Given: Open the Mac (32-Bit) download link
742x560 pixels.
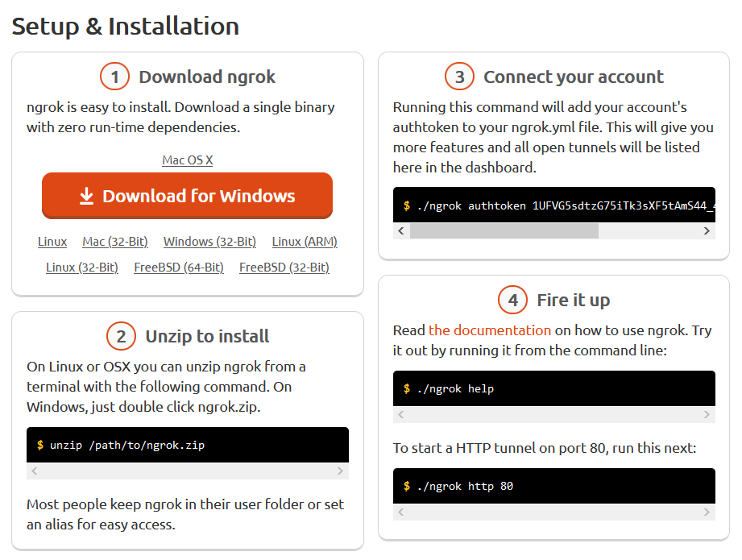Looking at the screenshot, I should pyautogui.click(x=115, y=241).
